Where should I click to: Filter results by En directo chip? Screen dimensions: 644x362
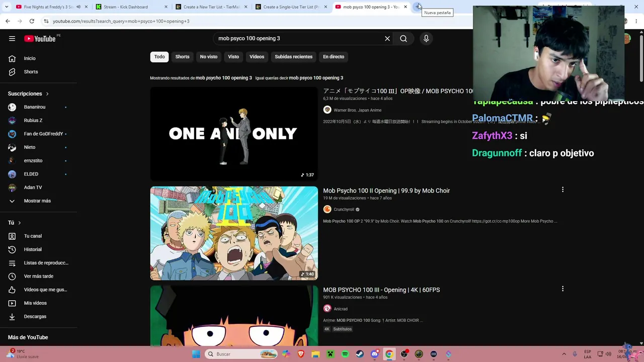pos(334,57)
